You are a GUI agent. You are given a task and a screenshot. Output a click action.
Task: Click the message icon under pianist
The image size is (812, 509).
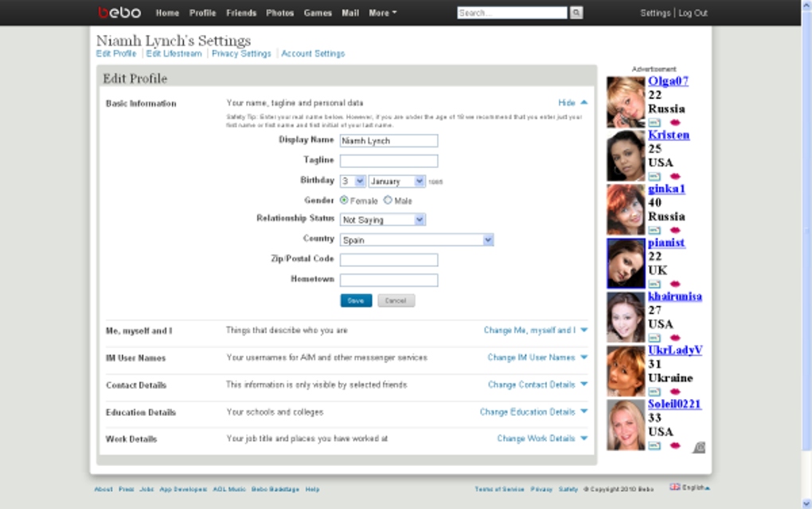[x=654, y=284]
